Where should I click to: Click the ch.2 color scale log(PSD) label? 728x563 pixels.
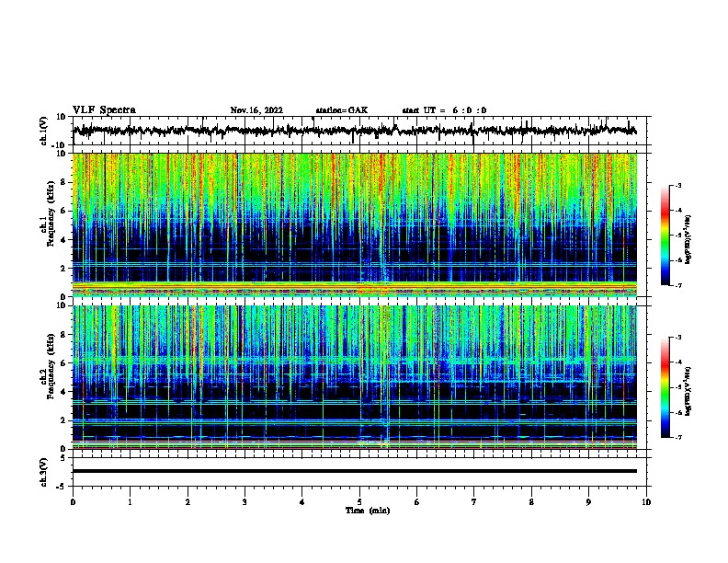[688, 391]
